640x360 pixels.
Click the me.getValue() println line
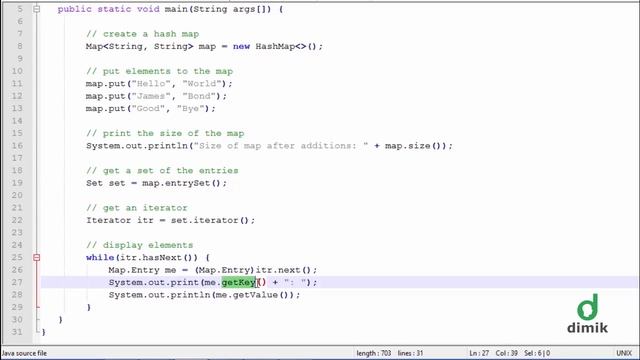204,295
